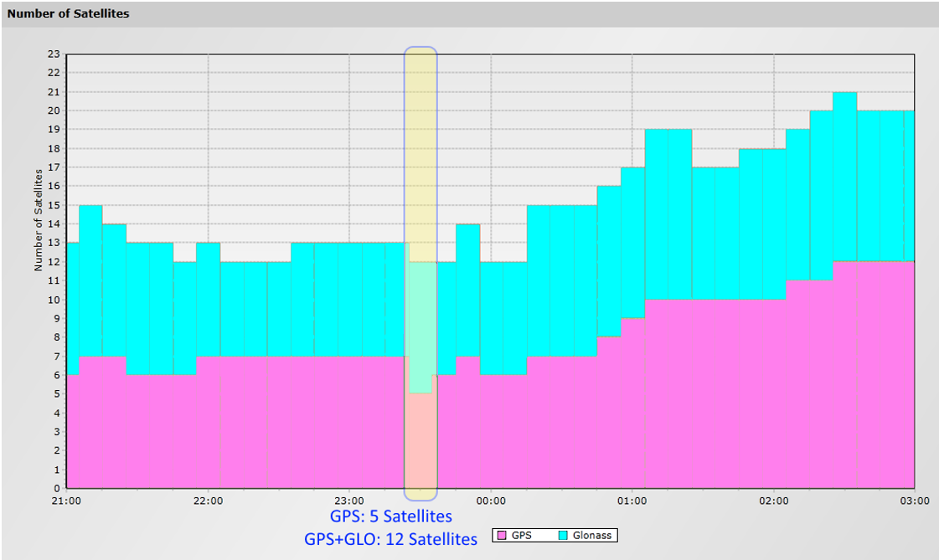Image resolution: width=939 pixels, height=560 pixels.
Task: Select the y-axis value 21
Action: coord(54,92)
